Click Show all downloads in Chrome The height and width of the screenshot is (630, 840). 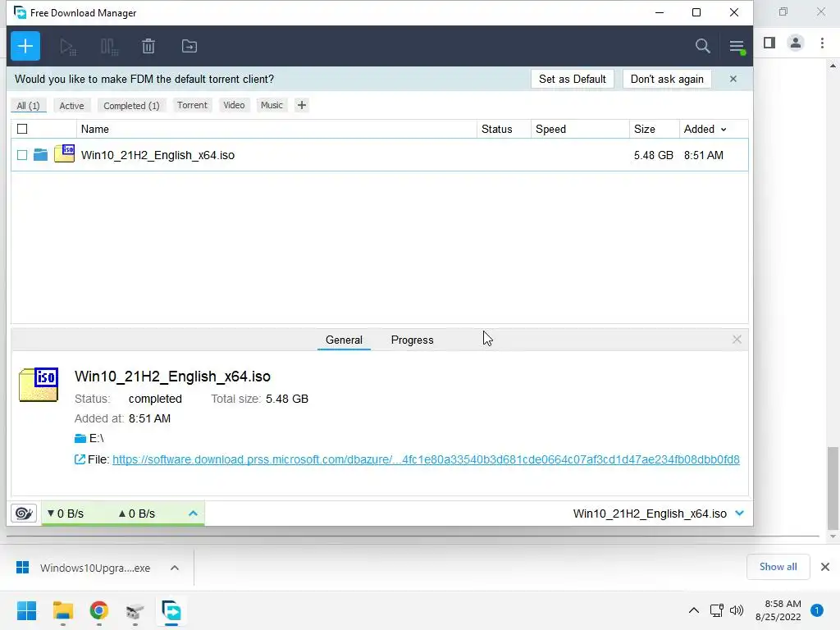[x=778, y=567]
